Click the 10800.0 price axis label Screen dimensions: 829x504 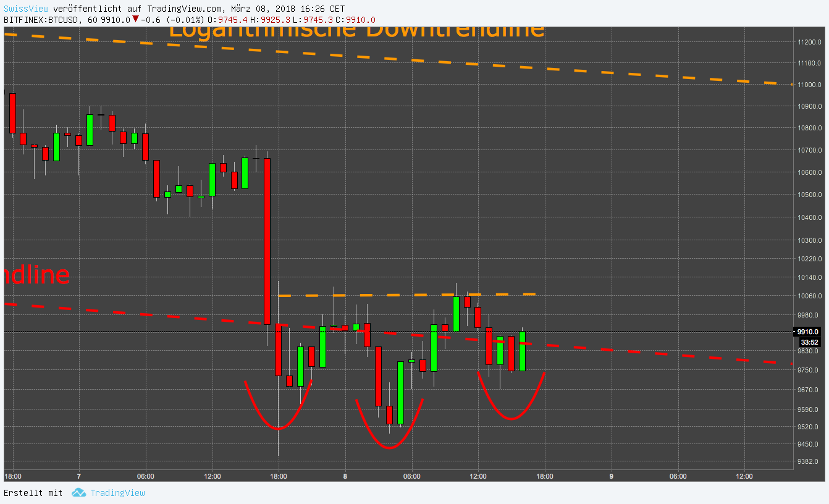click(809, 128)
